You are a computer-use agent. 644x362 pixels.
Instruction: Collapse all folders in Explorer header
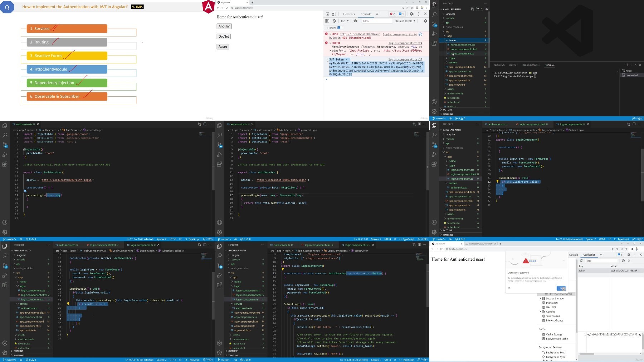coord(487,9)
